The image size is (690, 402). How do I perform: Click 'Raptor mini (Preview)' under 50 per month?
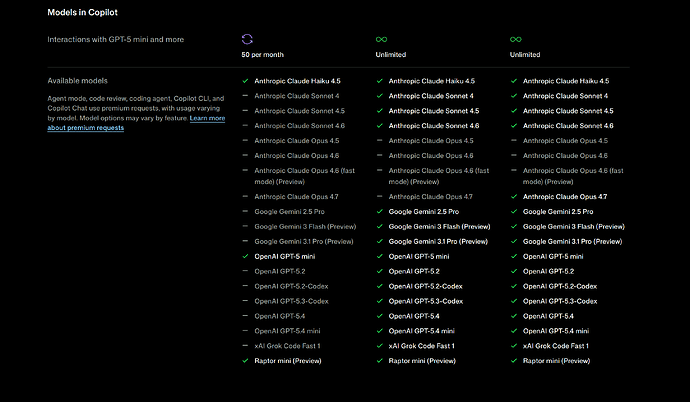tap(288, 361)
